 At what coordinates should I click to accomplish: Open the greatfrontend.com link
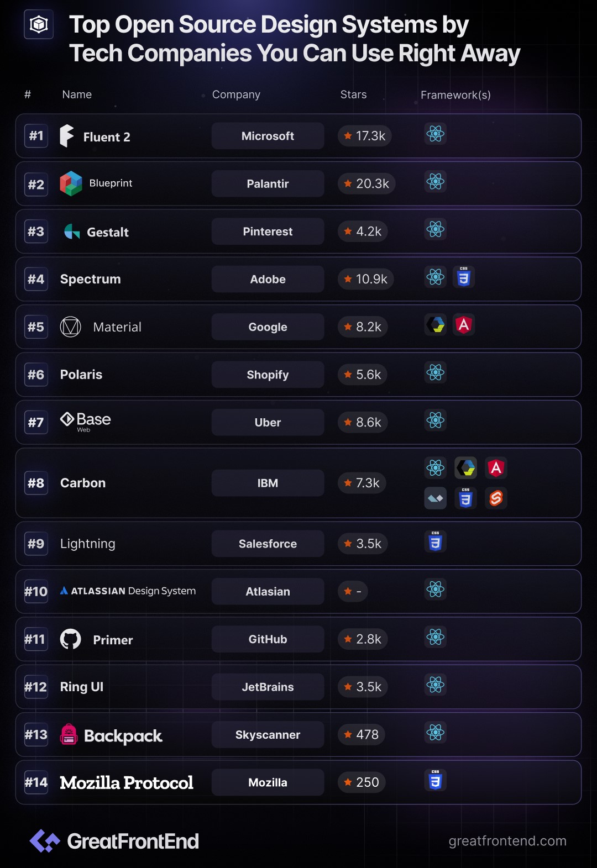point(507,841)
